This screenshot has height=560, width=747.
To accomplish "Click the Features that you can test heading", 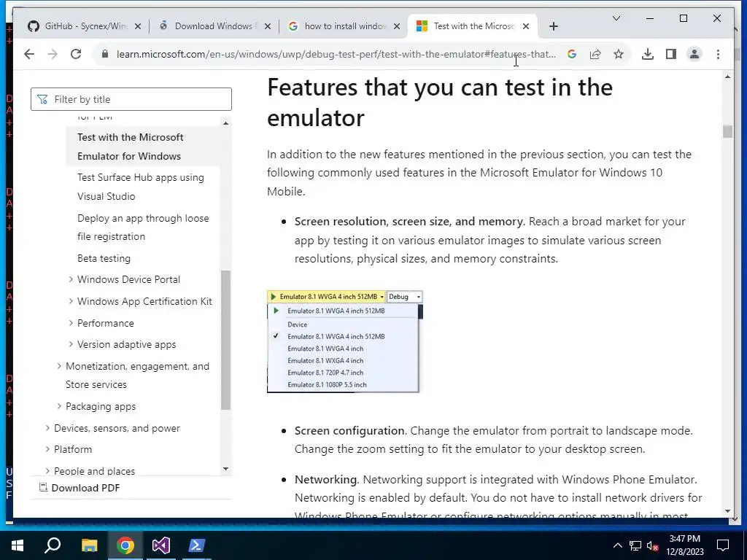I will pyautogui.click(x=440, y=102).
